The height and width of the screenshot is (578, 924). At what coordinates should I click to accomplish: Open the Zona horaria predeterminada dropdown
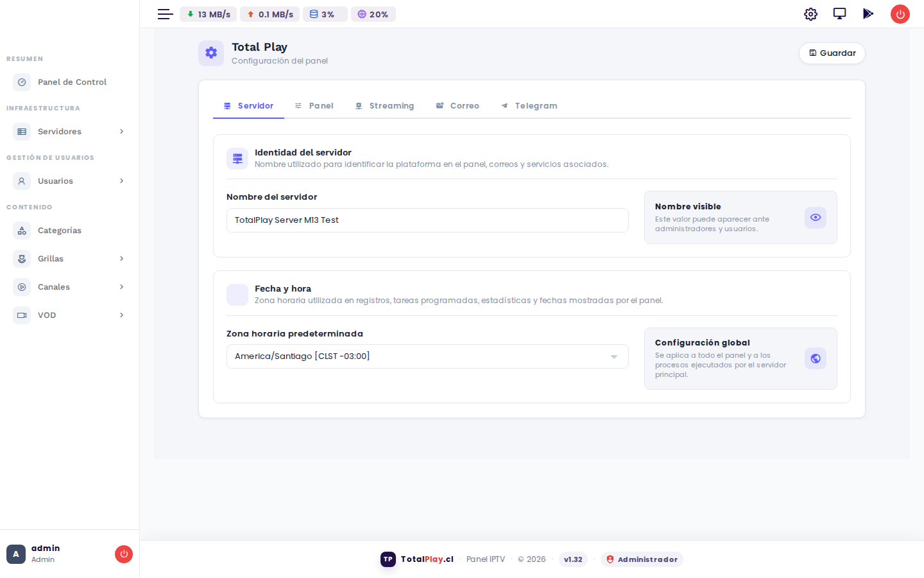pos(427,356)
